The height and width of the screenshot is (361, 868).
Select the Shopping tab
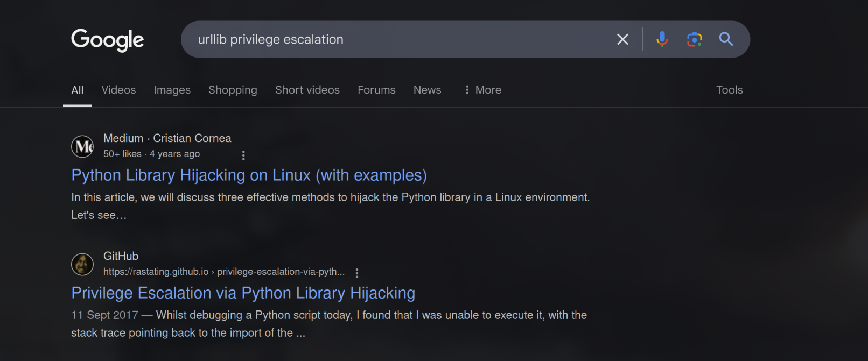point(233,90)
